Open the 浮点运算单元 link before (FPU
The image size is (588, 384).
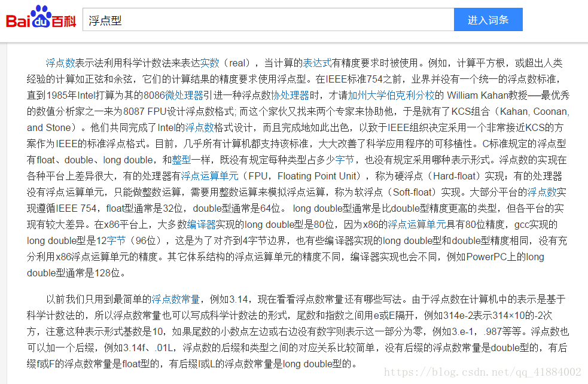209,176
